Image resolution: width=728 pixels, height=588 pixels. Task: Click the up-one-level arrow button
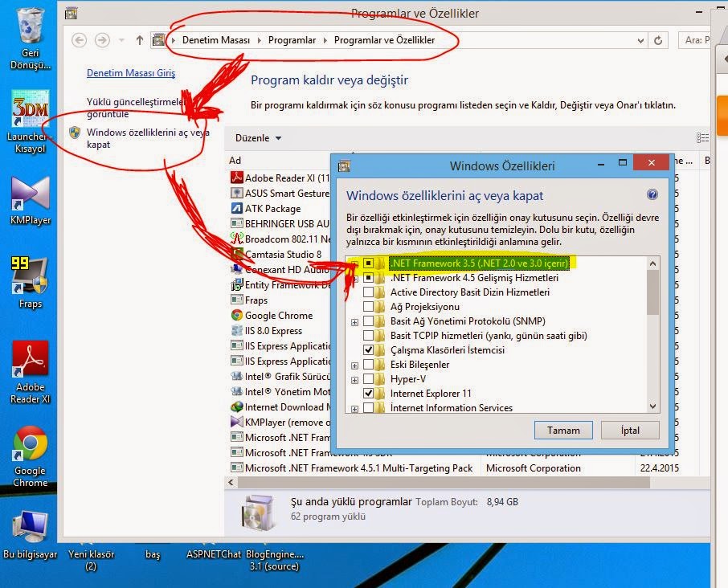pyautogui.click(x=139, y=40)
